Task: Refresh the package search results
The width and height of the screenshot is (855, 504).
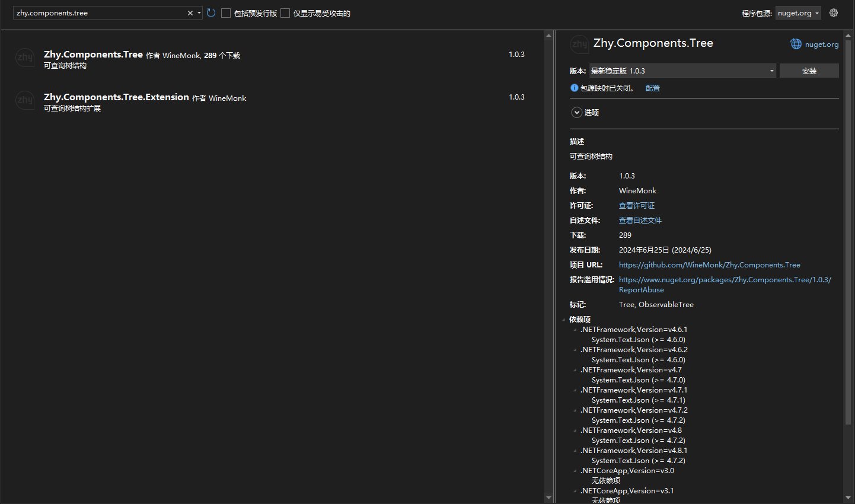Action: pyautogui.click(x=211, y=13)
